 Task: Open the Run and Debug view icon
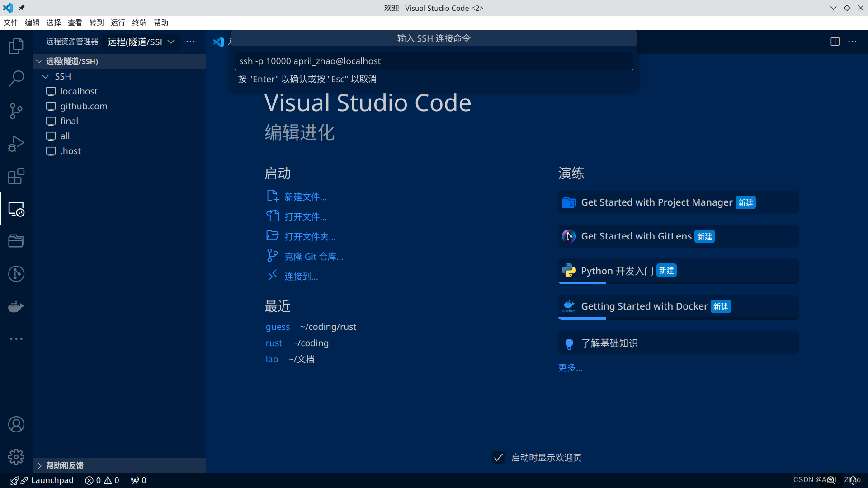pyautogui.click(x=16, y=144)
